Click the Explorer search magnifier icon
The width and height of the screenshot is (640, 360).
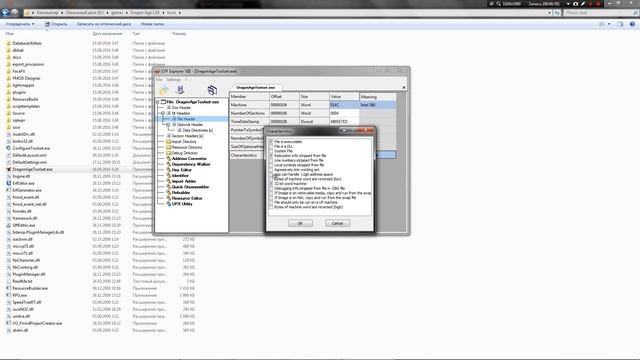[635, 13]
